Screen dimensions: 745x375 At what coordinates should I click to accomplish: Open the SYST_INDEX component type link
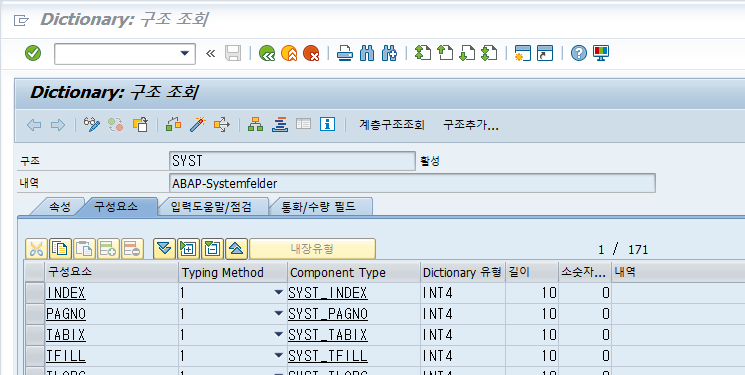[328, 293]
